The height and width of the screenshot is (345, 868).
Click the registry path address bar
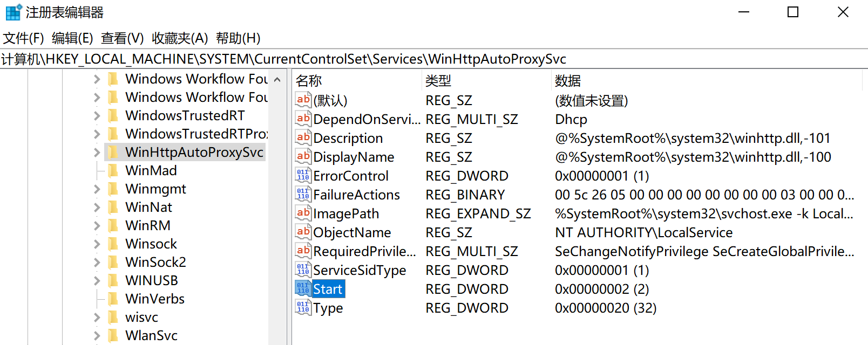click(x=432, y=59)
